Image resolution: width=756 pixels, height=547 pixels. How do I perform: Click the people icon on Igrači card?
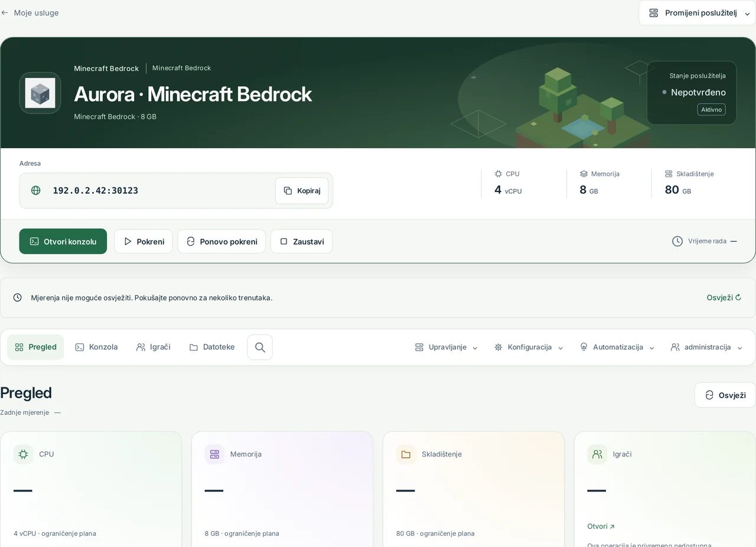597,454
